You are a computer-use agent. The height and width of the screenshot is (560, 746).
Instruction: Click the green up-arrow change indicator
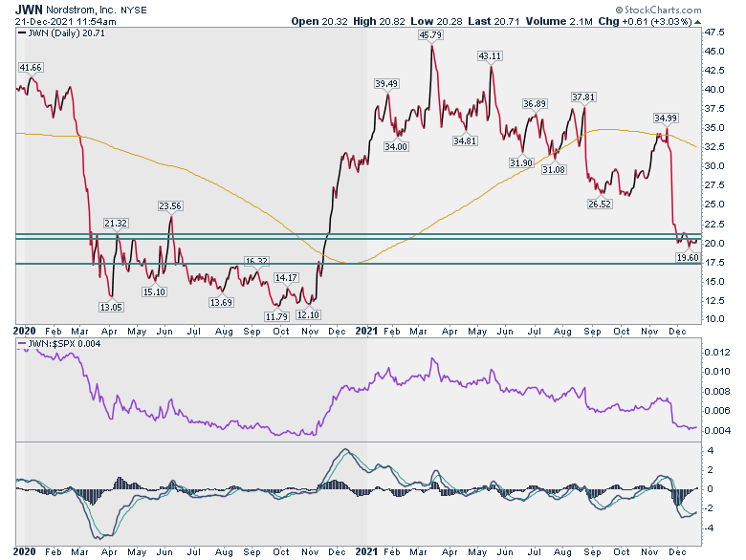click(x=697, y=22)
